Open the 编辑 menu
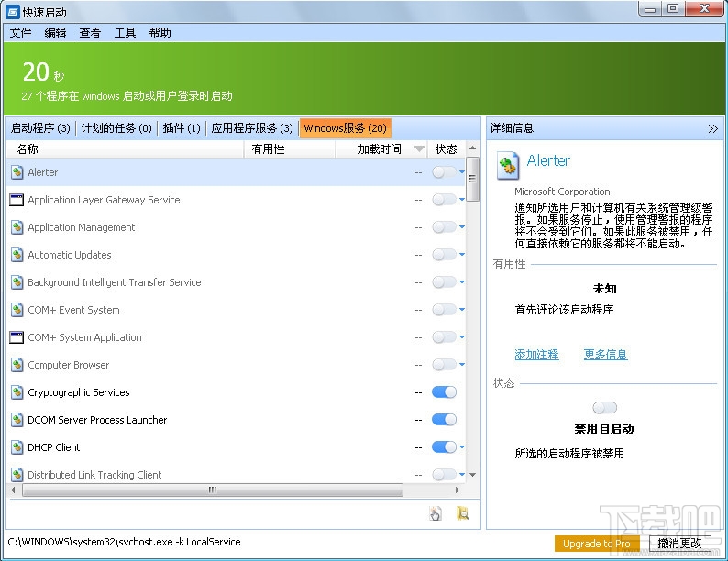 pyautogui.click(x=56, y=32)
